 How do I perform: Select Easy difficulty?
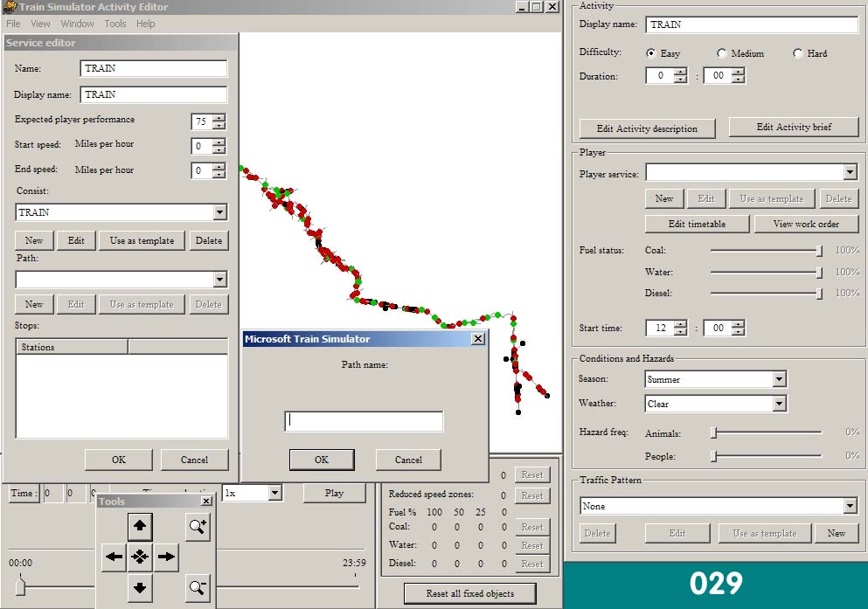(x=651, y=53)
